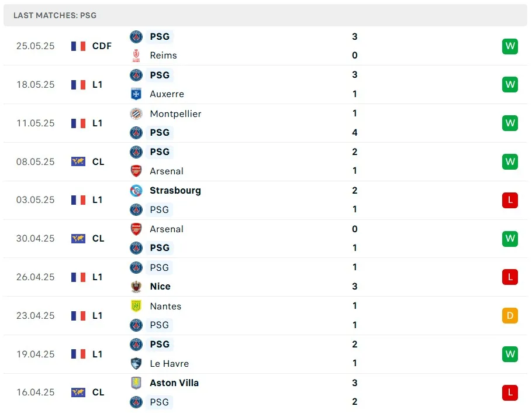This screenshot has height=413, width=532.
Task: Click the PSG logo in the Reims match
Action: pos(136,36)
